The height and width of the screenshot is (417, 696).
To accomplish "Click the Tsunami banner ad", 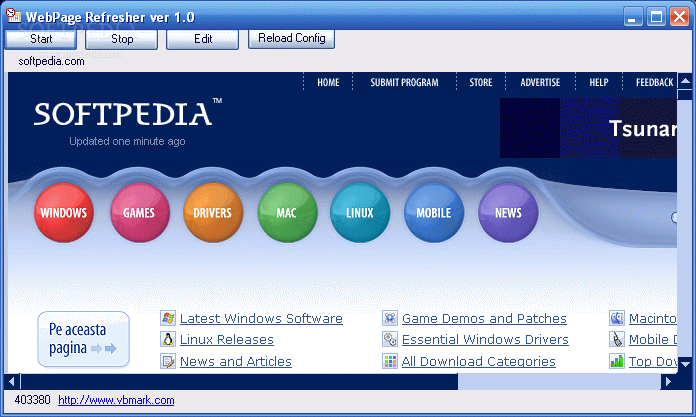I will (x=588, y=128).
